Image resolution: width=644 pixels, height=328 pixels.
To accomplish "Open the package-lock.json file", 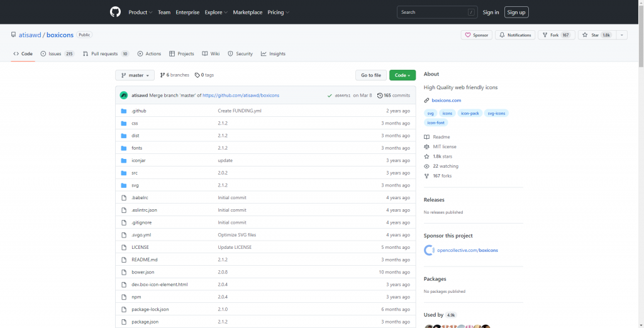I will coord(150,309).
